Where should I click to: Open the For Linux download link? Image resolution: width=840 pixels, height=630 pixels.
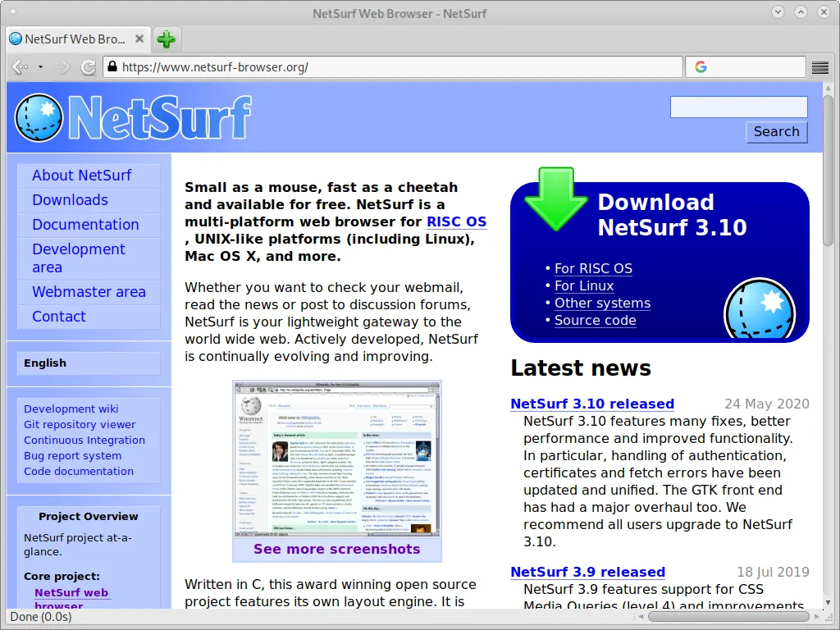click(584, 285)
